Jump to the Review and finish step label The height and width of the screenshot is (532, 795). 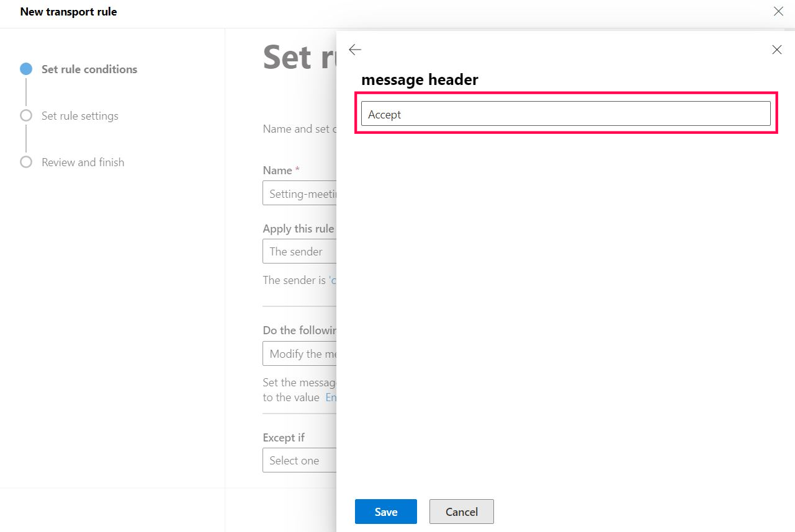point(83,162)
